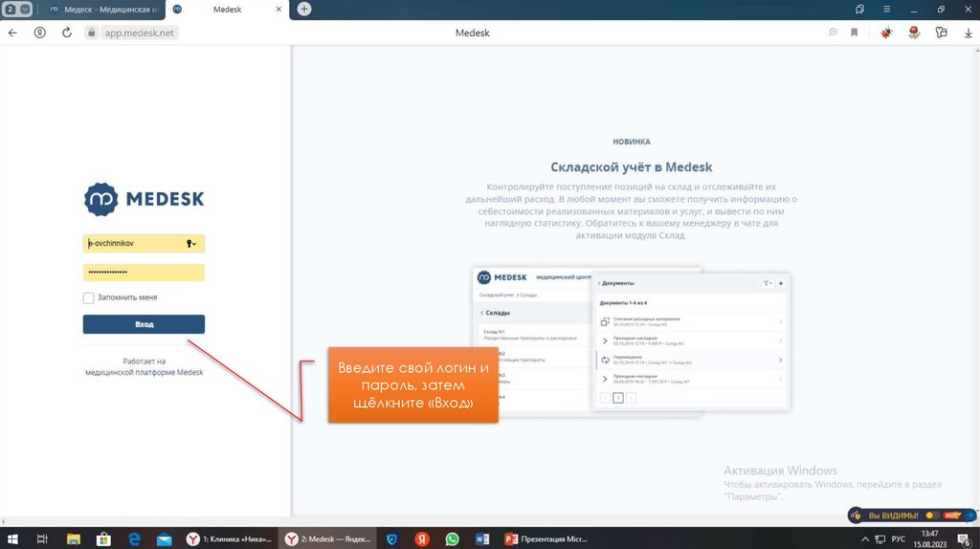Image resolution: width=980 pixels, height=549 pixels.
Task: Tick the Запомнить меня checkbox
Action: (x=89, y=297)
